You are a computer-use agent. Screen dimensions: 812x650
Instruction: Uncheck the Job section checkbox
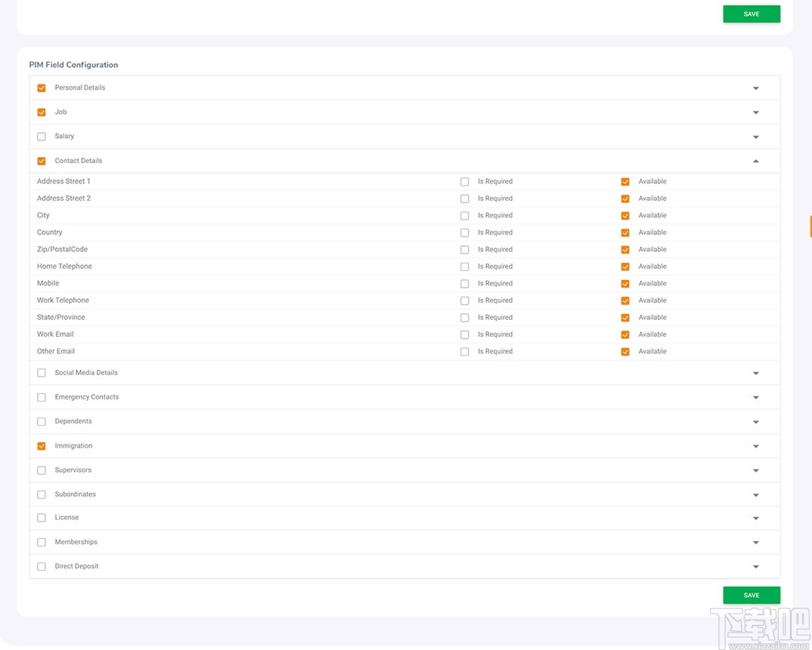[x=42, y=112]
